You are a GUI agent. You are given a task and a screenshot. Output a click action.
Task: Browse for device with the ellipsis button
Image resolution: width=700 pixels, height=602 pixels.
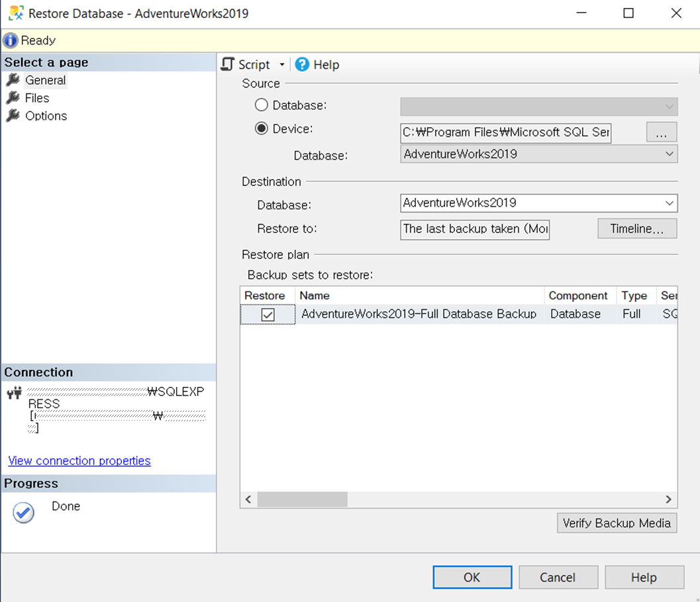[x=661, y=132]
